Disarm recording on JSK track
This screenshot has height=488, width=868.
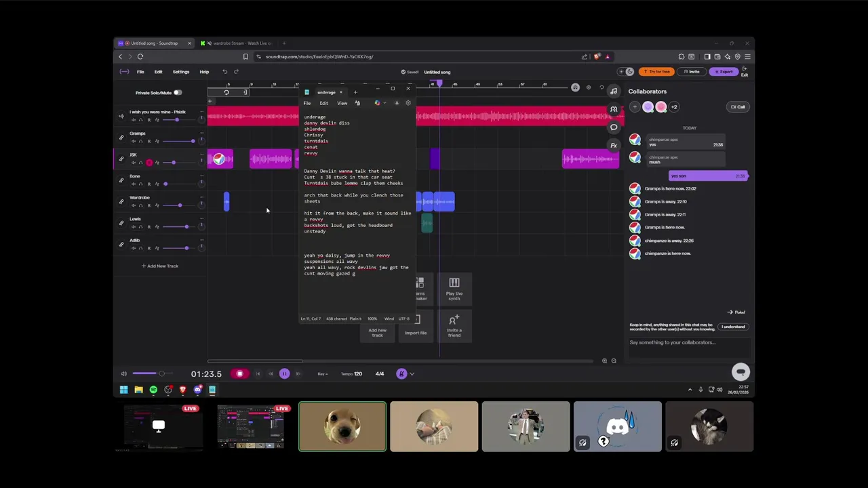149,163
